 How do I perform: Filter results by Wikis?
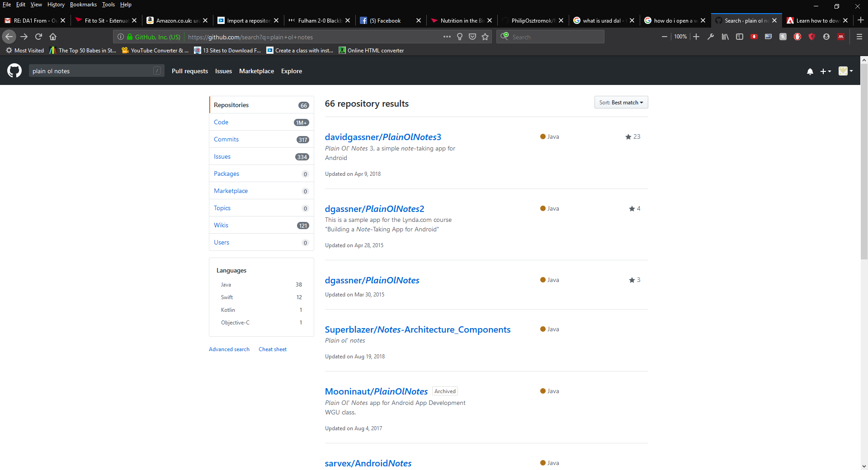coord(261,225)
